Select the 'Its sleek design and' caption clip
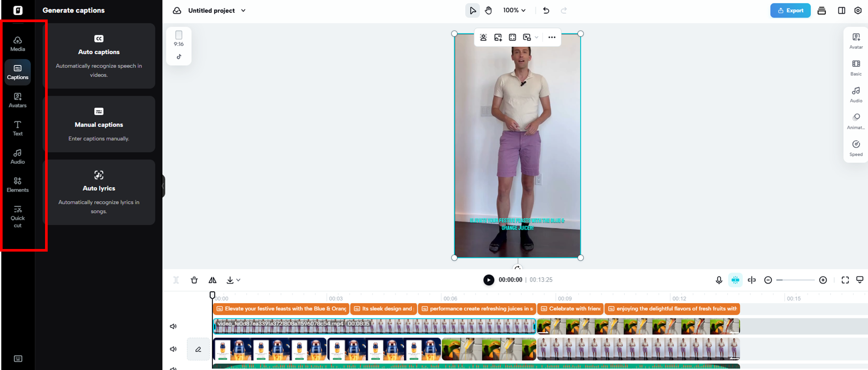The image size is (868, 370). tap(384, 309)
